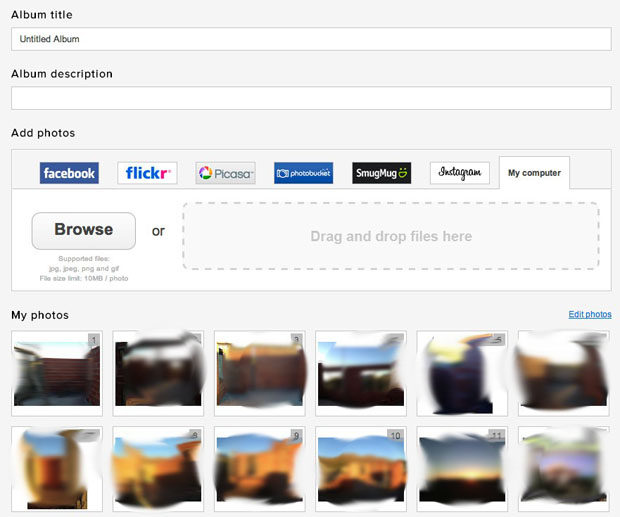Viewport: 620px width, 517px height.
Task: Pick the Photobucket import icon
Action: (x=304, y=173)
